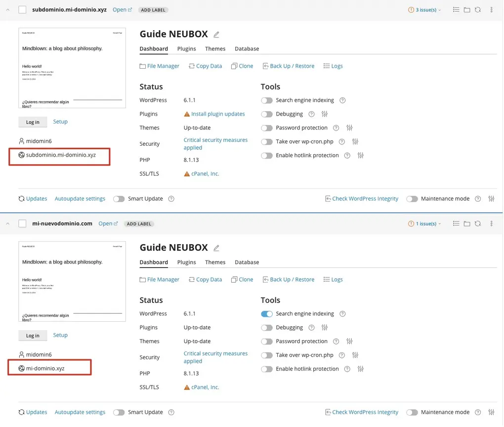Disable Search engine indexing on second site

pos(266,314)
